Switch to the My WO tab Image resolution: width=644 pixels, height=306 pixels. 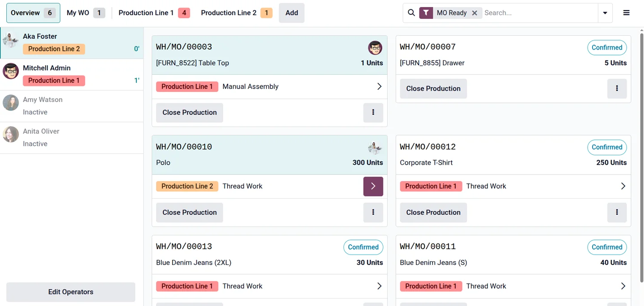[x=85, y=13]
